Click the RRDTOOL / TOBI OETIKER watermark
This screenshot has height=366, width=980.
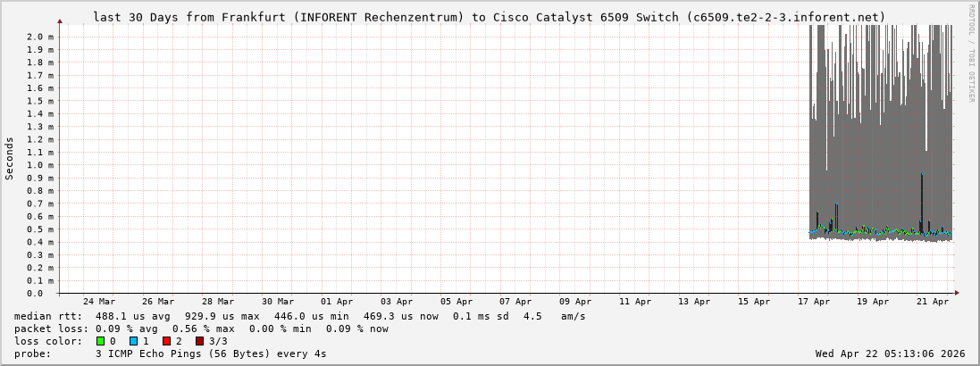pos(971,54)
